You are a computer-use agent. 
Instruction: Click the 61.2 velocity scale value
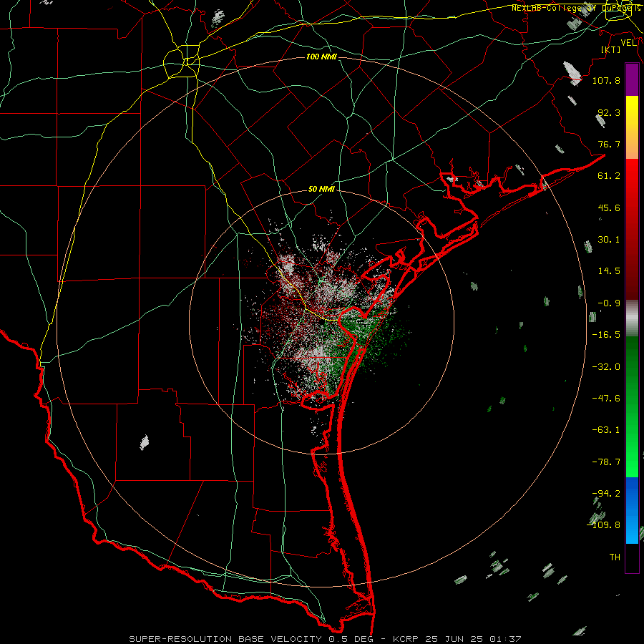pos(609,176)
